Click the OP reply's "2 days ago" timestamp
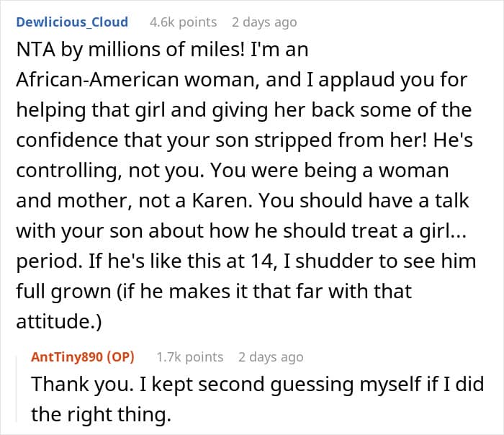 coord(271,356)
